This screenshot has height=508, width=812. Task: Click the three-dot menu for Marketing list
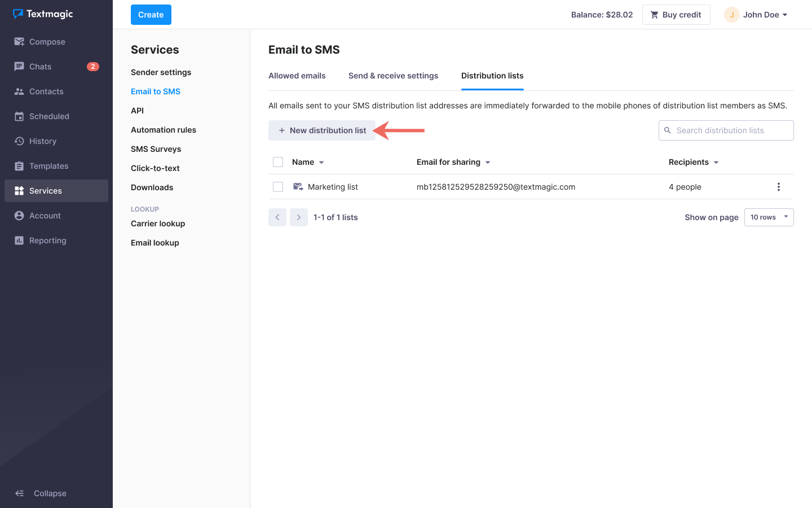tap(778, 187)
